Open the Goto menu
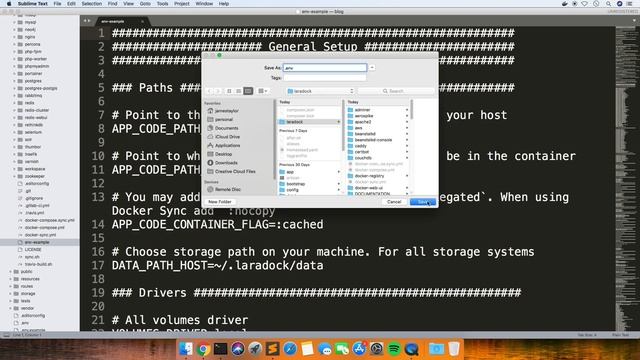 [145, 4]
